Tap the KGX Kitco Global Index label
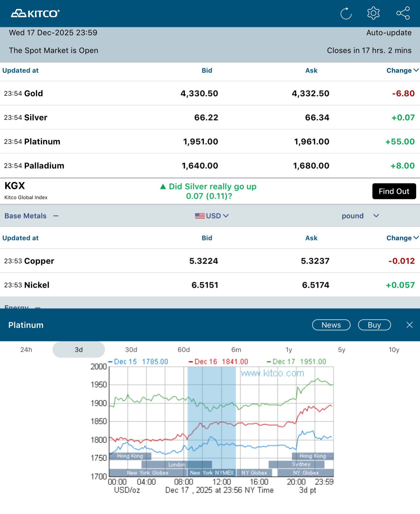The width and height of the screenshot is (420, 514). tap(26, 191)
